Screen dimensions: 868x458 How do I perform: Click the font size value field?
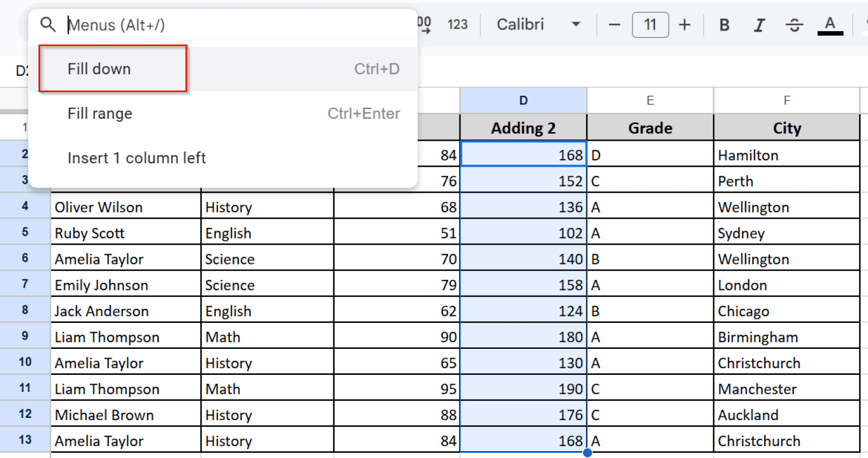(x=650, y=24)
